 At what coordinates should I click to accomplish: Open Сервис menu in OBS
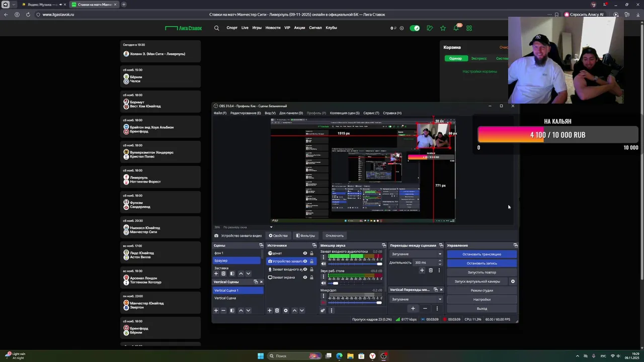click(x=371, y=113)
